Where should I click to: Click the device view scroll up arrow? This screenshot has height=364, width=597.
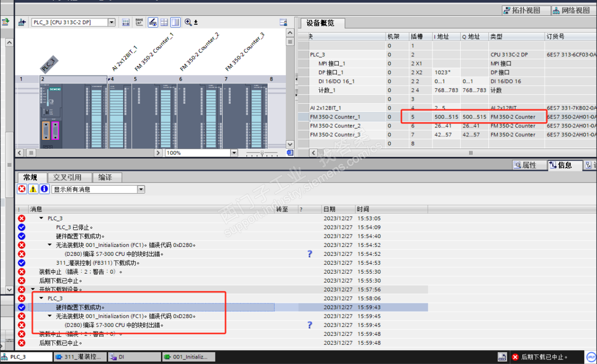point(290,33)
